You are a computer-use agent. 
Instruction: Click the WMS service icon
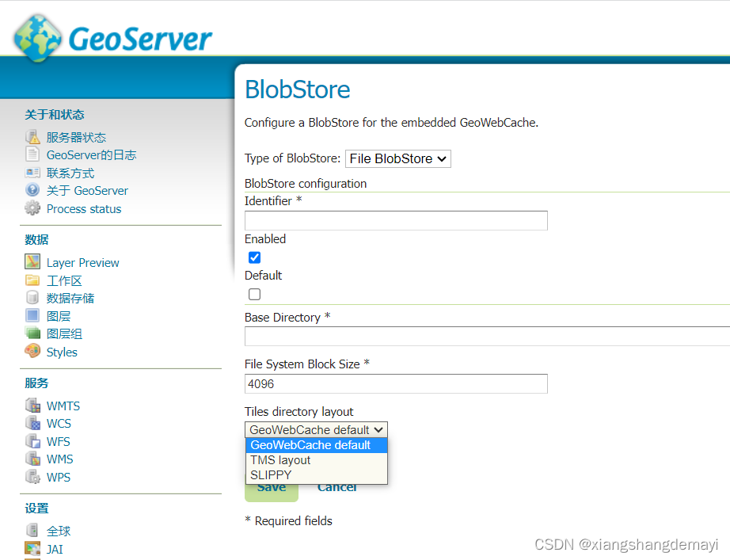click(x=32, y=459)
